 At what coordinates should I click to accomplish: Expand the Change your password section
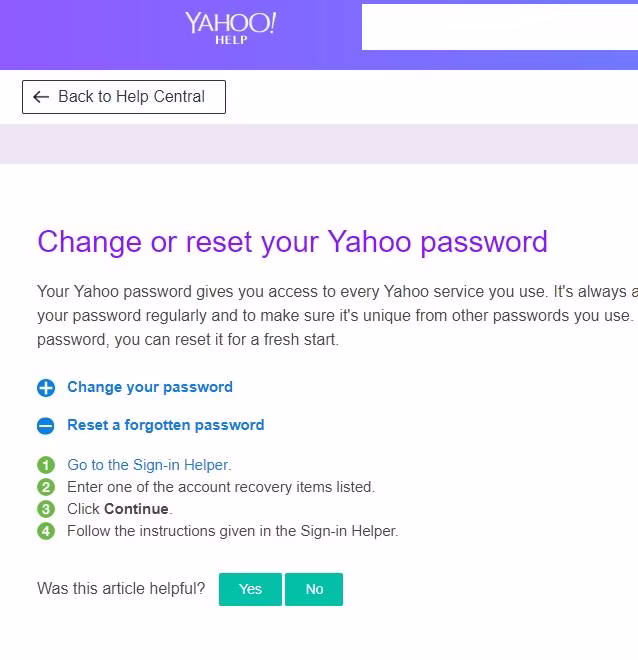(149, 387)
